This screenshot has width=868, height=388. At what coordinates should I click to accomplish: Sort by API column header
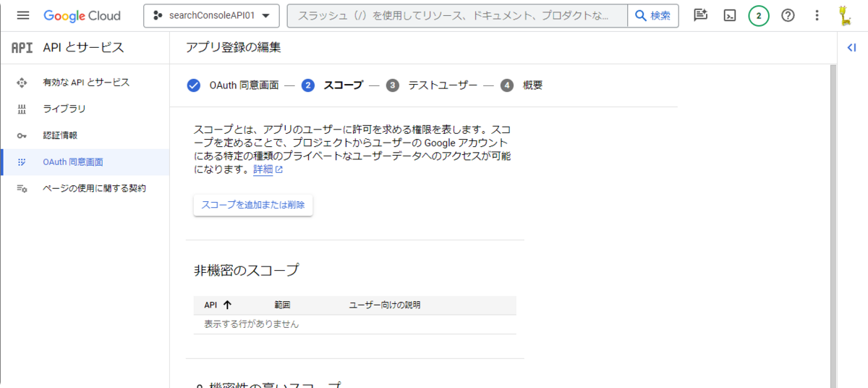tap(211, 305)
